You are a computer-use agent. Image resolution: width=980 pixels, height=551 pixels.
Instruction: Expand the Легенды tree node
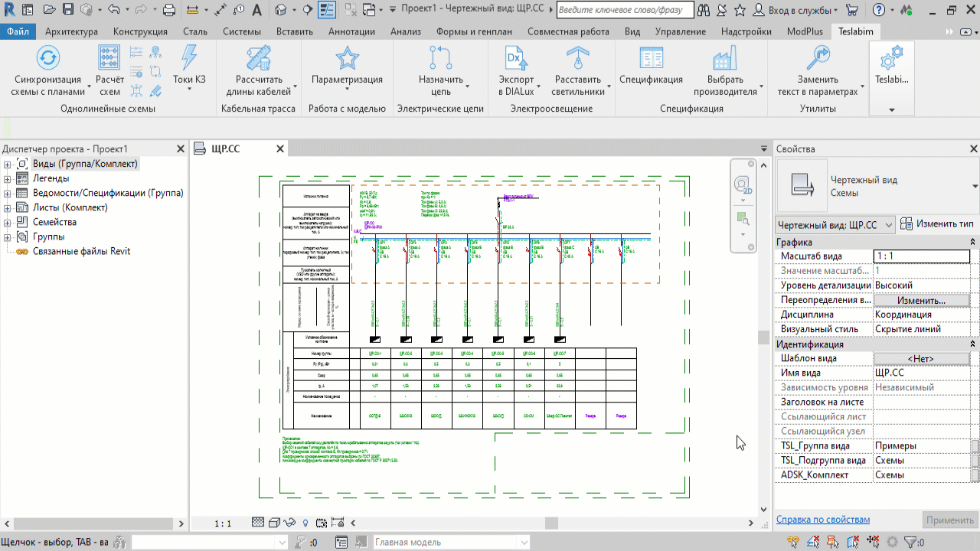click(8, 179)
